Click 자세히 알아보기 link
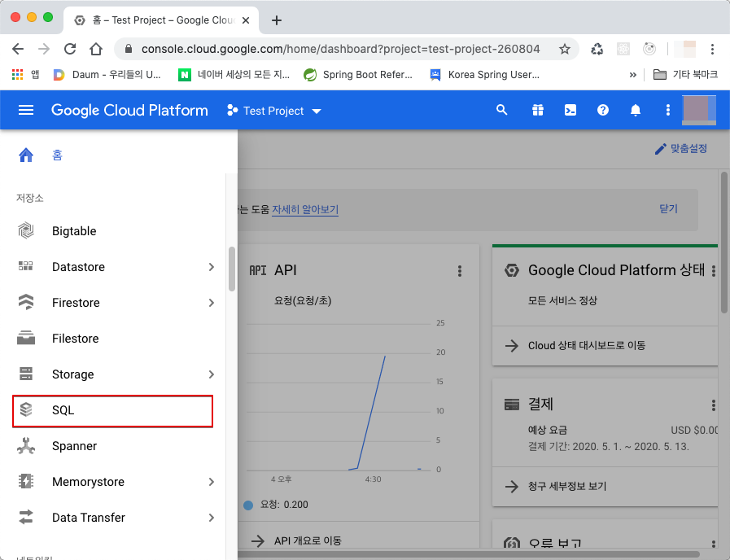 tap(305, 209)
